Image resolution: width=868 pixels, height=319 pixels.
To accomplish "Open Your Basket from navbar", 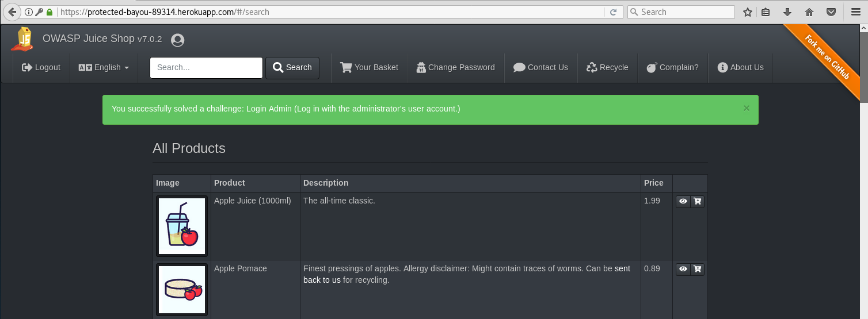I will click(369, 67).
